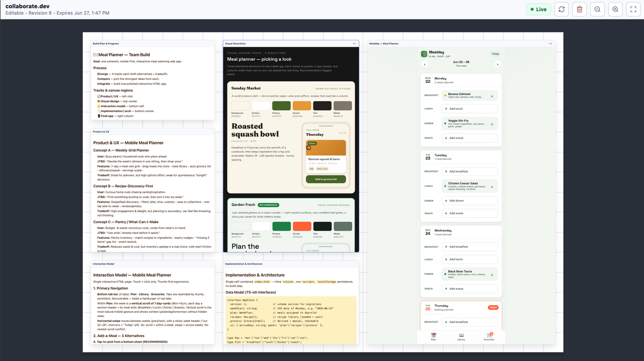Click the Build Plan & Progress panel header

point(152,44)
